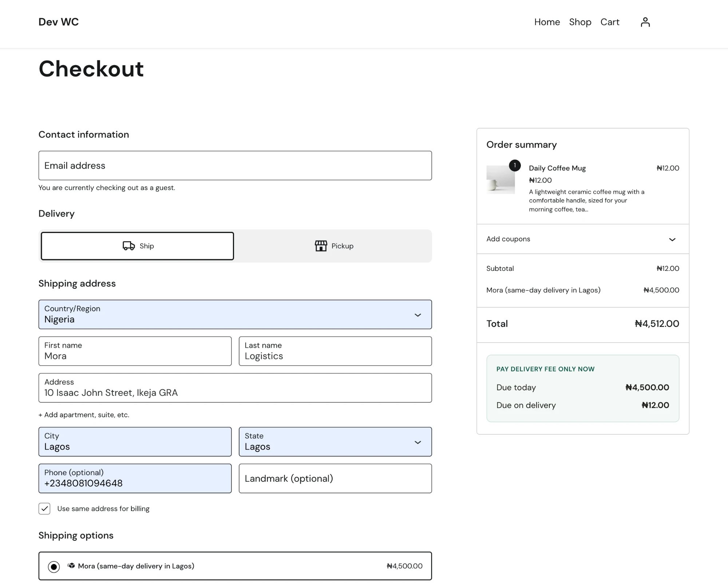Open the Country/Region dropdown
728x588 pixels.
235,315
